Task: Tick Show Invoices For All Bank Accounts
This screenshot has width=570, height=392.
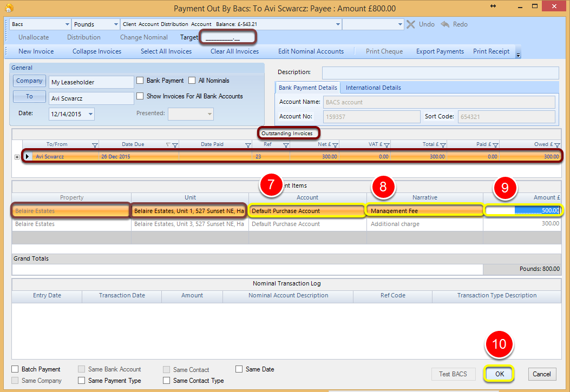Action: click(140, 96)
